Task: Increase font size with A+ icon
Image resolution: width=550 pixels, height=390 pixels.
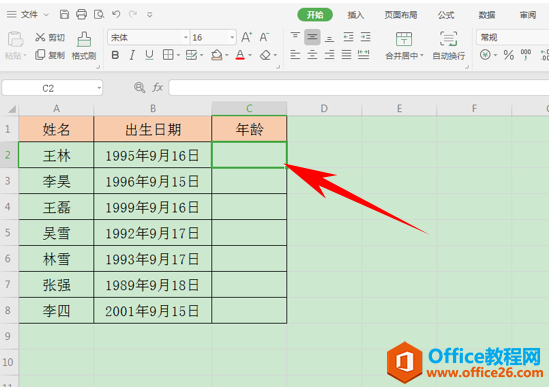Action: (247, 37)
